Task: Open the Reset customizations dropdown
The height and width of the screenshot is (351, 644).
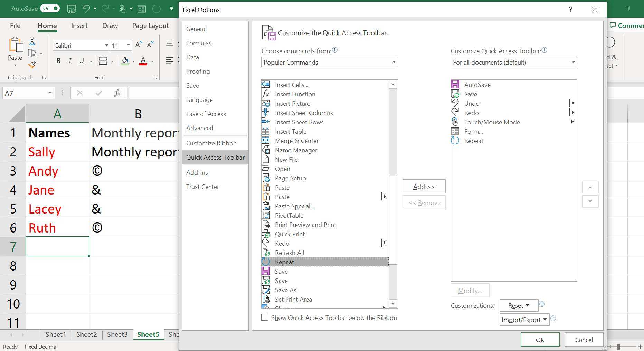Action: pyautogui.click(x=519, y=305)
